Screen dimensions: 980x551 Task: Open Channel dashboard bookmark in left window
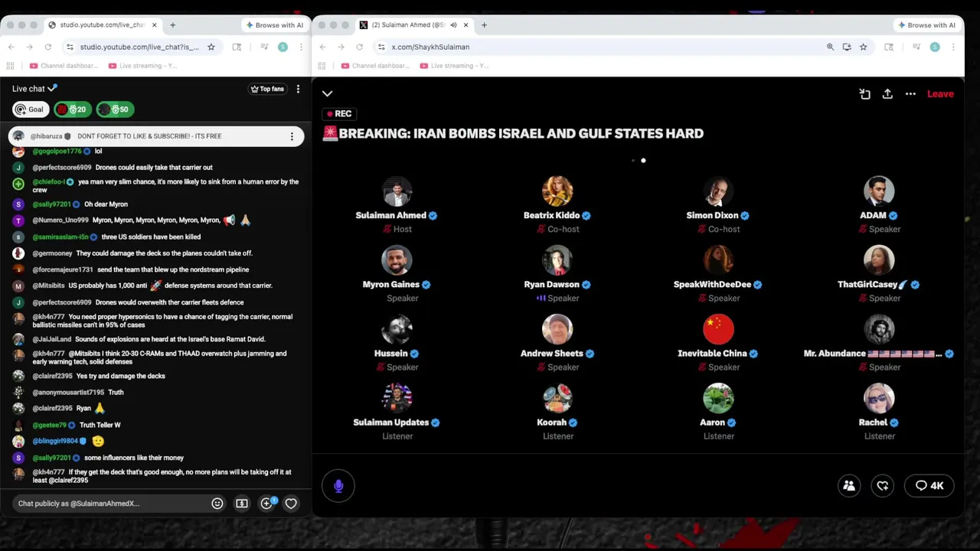click(64, 66)
